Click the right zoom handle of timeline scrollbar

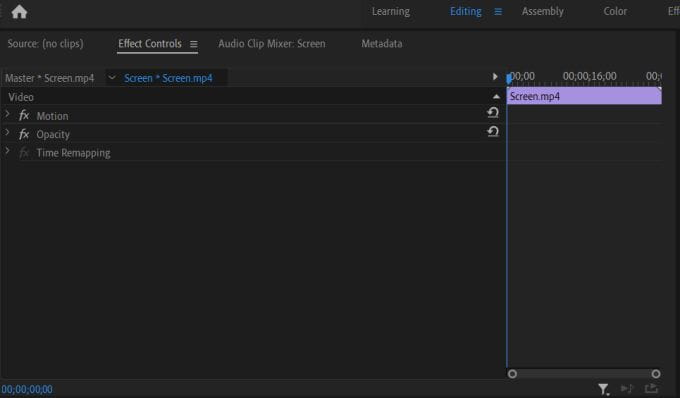tap(656, 374)
